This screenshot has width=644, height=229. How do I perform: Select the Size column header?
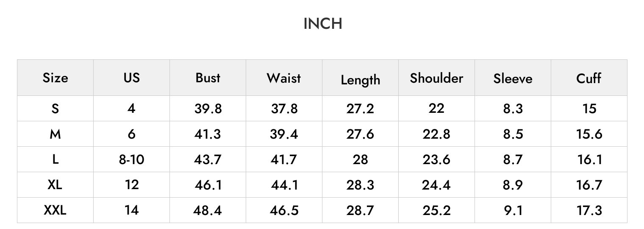point(55,78)
